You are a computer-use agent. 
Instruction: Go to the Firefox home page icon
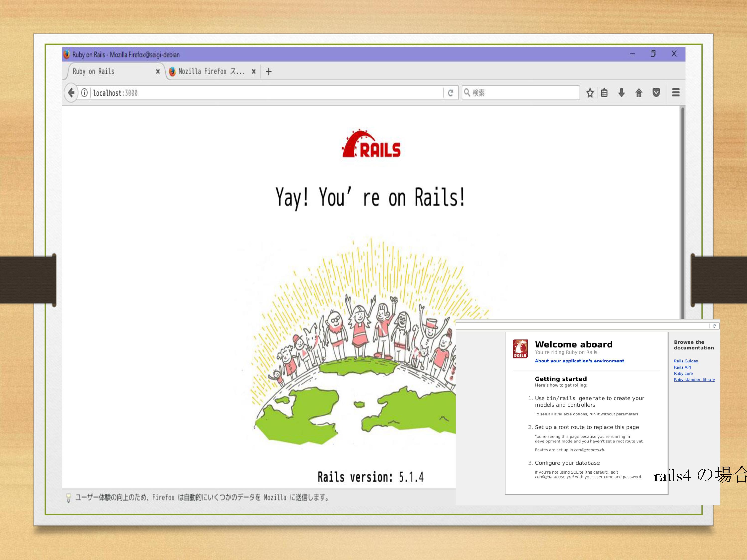click(639, 93)
